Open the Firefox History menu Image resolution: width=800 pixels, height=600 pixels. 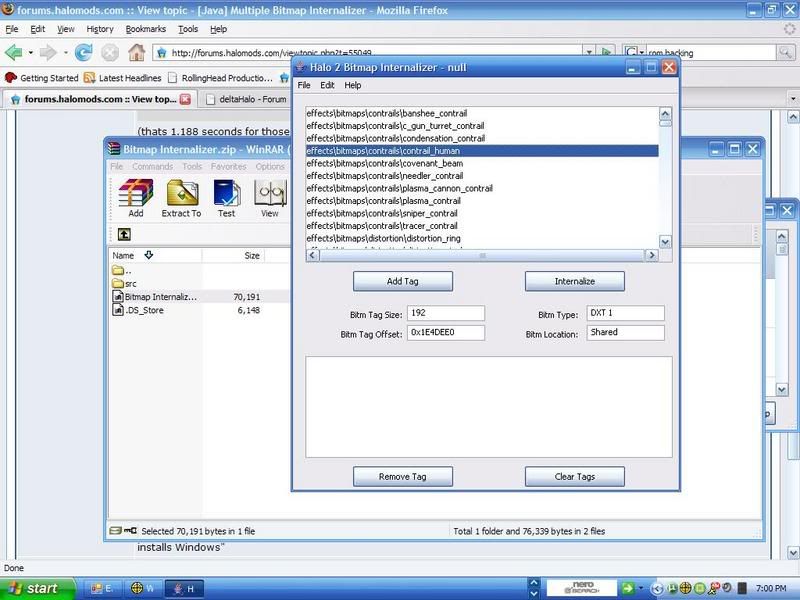pyautogui.click(x=100, y=29)
